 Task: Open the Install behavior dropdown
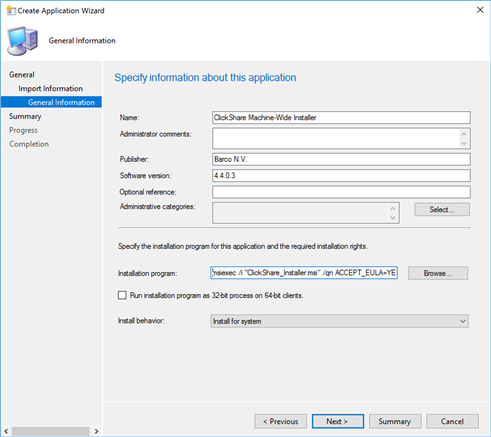(x=339, y=321)
